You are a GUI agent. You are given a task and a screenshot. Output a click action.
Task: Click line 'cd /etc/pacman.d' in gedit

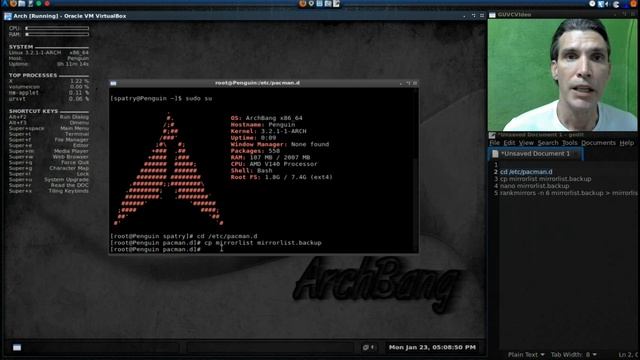(x=526, y=172)
